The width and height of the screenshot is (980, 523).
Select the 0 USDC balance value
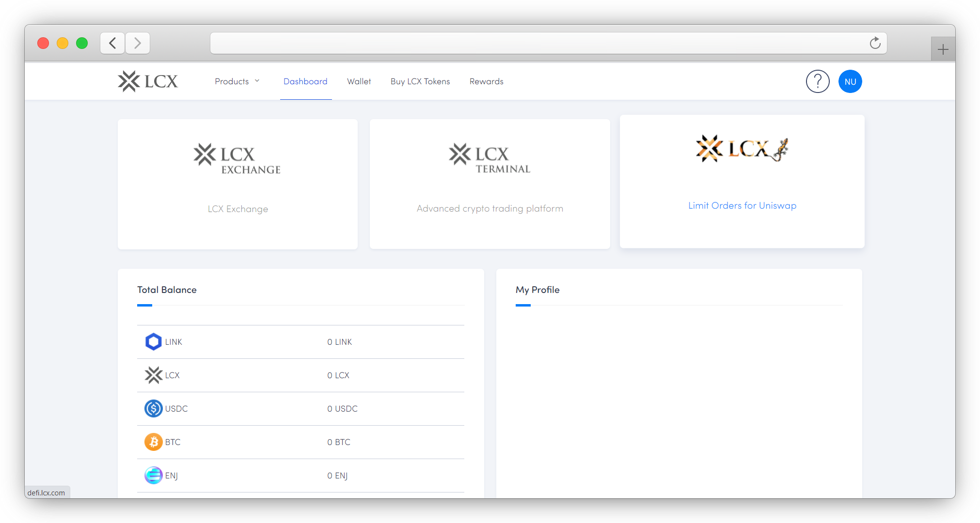pos(342,409)
